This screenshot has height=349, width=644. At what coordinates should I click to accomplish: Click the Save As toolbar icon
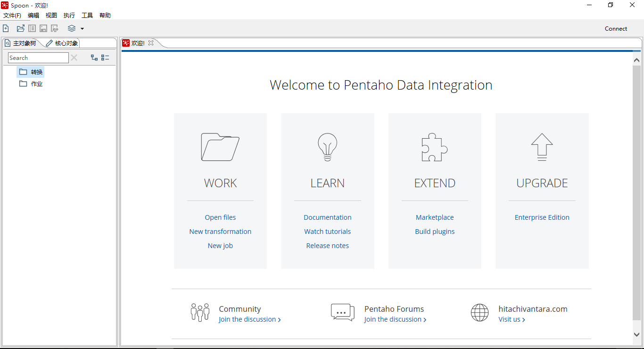55,28
